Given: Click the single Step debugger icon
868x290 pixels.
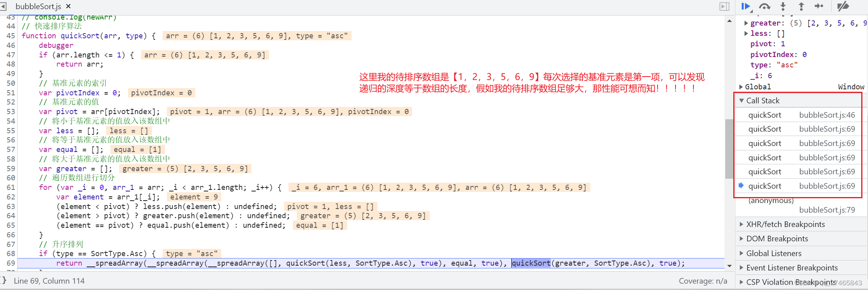Looking at the screenshot, I should pos(819,6).
